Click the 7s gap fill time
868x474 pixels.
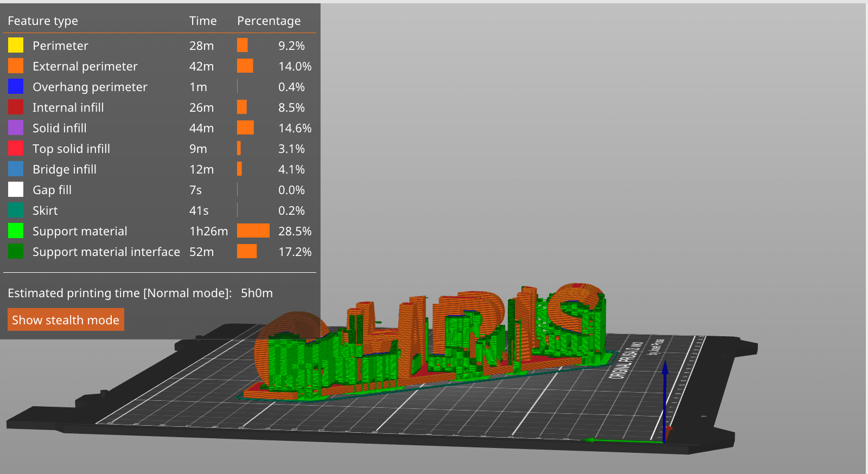point(196,190)
